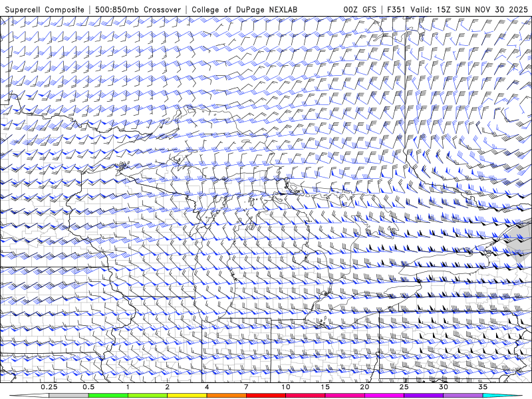This screenshot has width=532, height=399.
Task: Click the 0.25 value on the legend
Action: 49,387
